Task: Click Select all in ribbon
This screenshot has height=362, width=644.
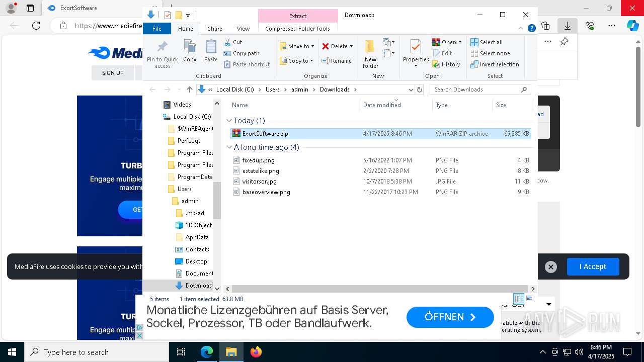Action: (487, 42)
